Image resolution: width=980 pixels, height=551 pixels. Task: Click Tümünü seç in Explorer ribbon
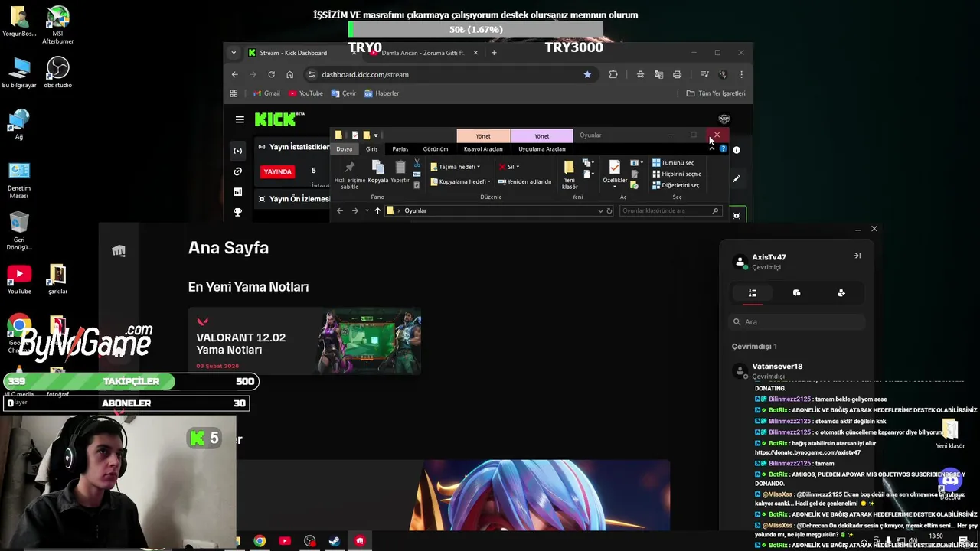(673, 163)
